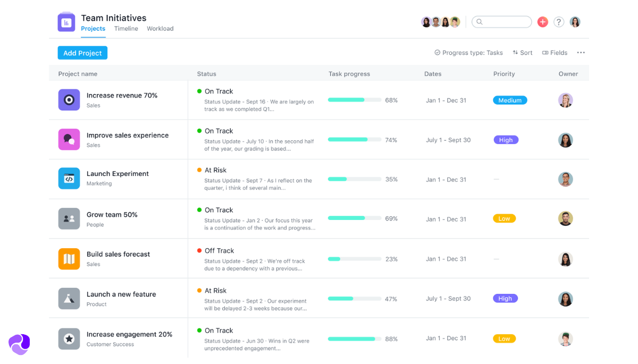Open the Fields selector
638x364 pixels.
(555, 53)
